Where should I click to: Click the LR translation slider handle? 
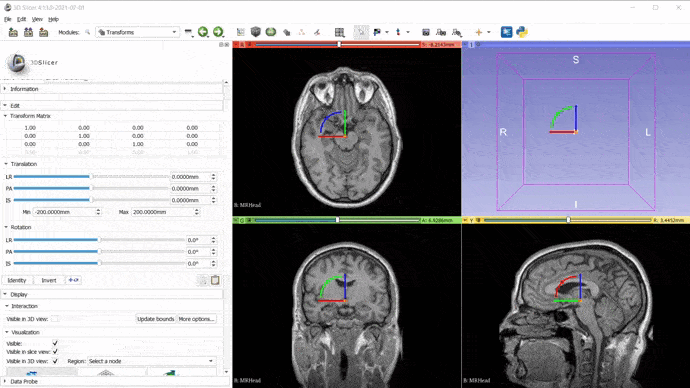pos(91,176)
